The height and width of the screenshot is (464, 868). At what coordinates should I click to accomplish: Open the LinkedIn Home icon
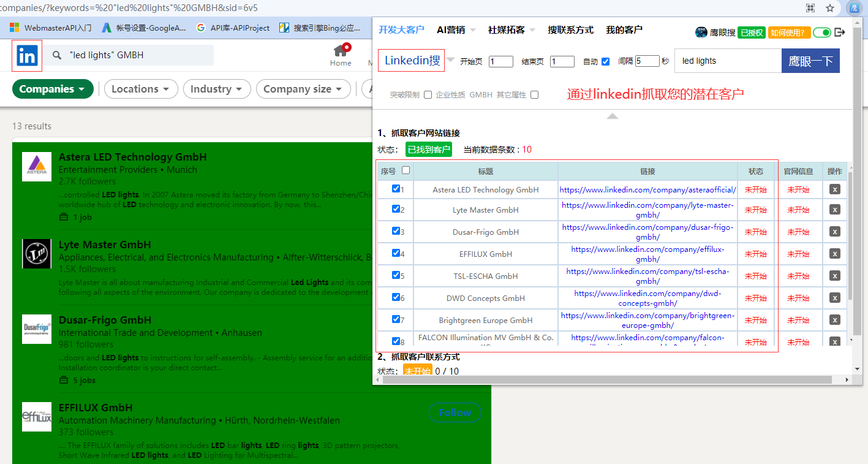pyautogui.click(x=341, y=50)
